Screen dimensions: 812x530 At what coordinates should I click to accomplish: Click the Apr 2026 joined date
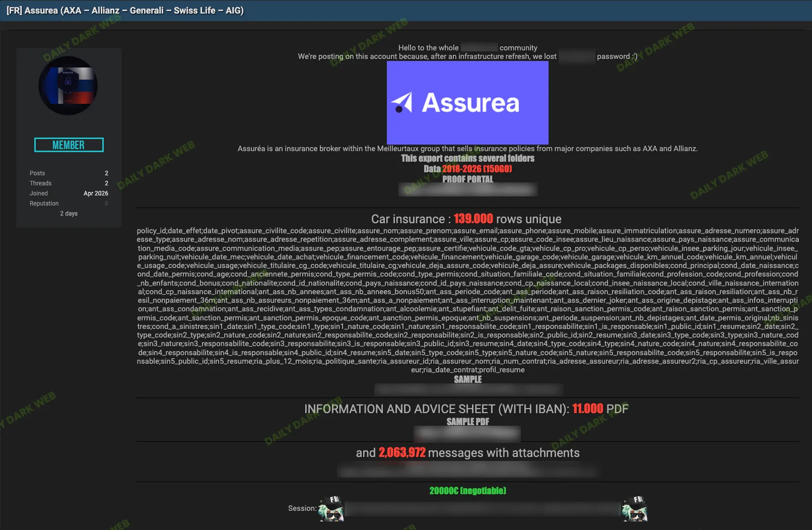click(x=96, y=193)
